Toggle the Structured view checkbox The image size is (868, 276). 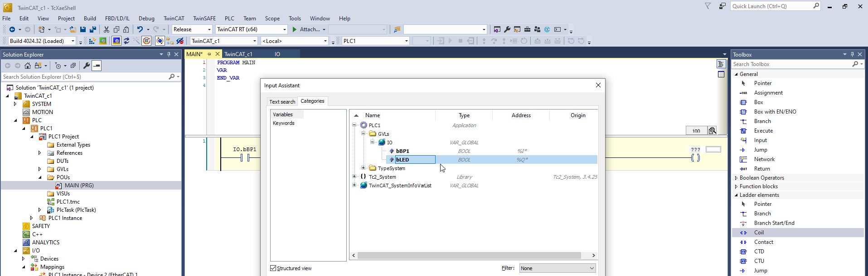pyautogui.click(x=273, y=268)
